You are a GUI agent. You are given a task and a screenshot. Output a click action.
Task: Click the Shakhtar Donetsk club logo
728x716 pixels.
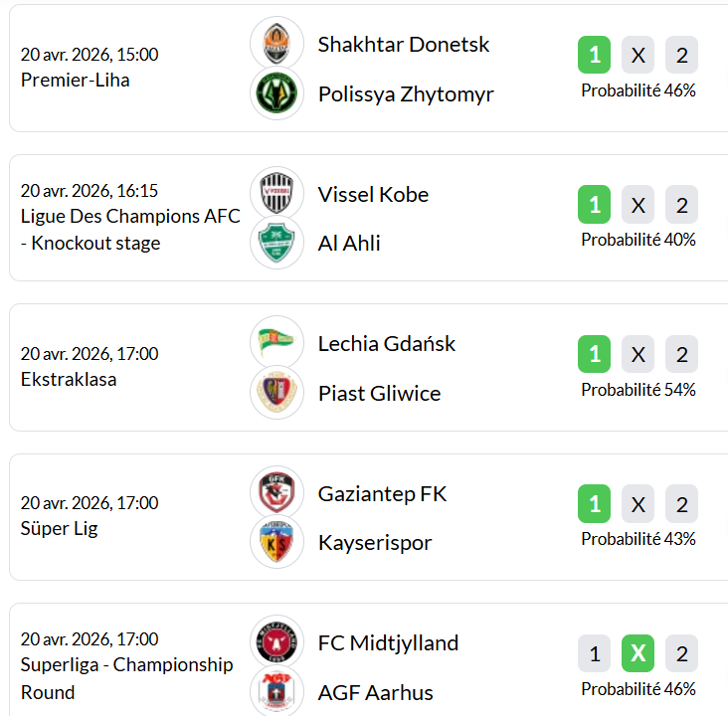coord(276,44)
